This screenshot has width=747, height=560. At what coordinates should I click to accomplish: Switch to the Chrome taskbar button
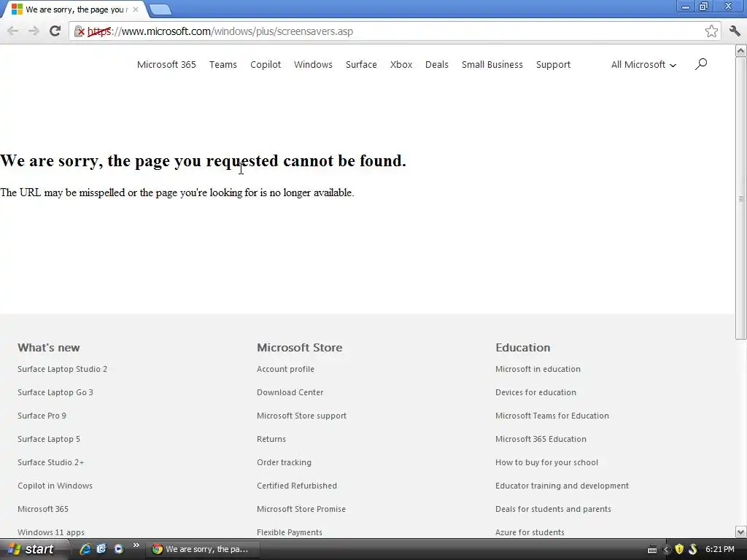pyautogui.click(x=203, y=550)
